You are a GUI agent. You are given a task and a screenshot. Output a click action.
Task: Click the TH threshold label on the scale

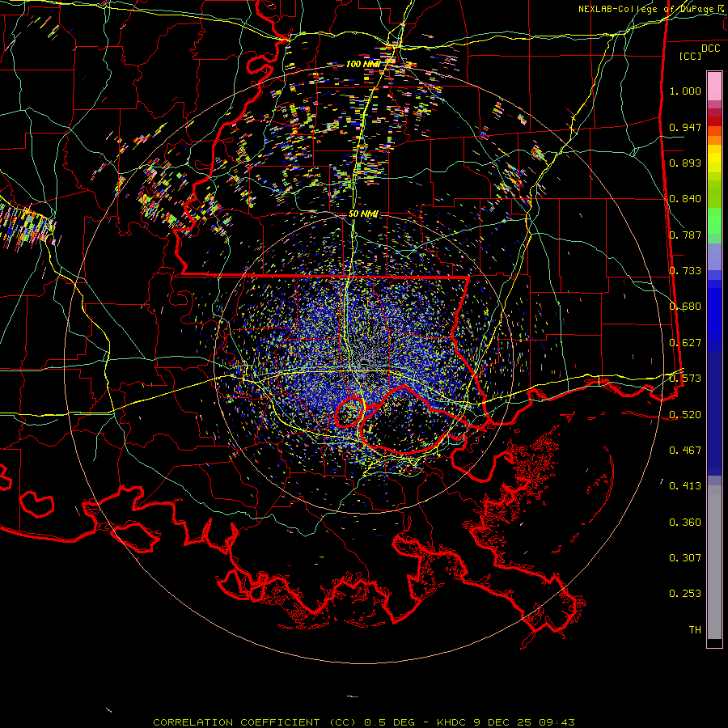point(695,629)
